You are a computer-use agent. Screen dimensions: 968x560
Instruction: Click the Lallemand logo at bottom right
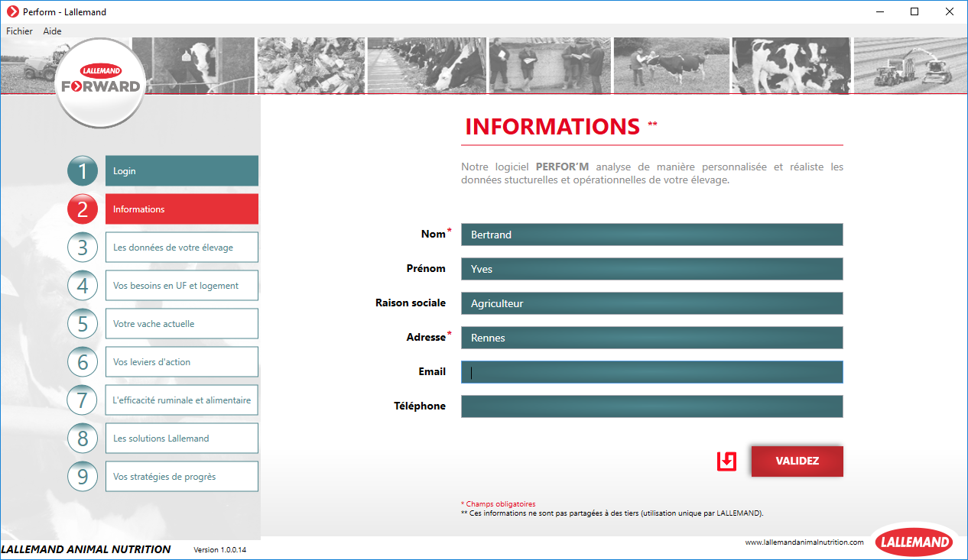pyautogui.click(x=914, y=542)
